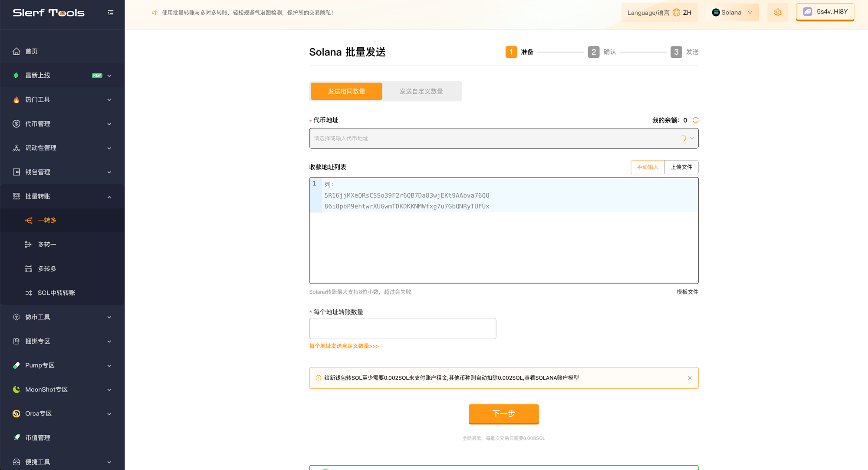Refresh my balance icon
Viewport: 868px width, 470px height.
[695, 120]
